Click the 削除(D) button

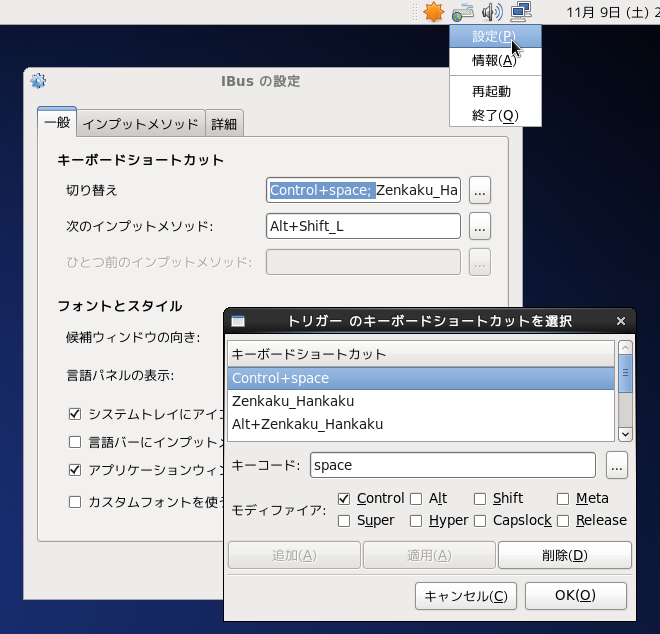(564, 555)
